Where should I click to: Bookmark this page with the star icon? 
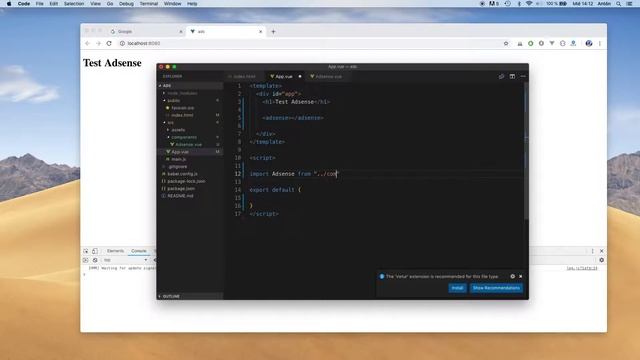click(x=506, y=43)
